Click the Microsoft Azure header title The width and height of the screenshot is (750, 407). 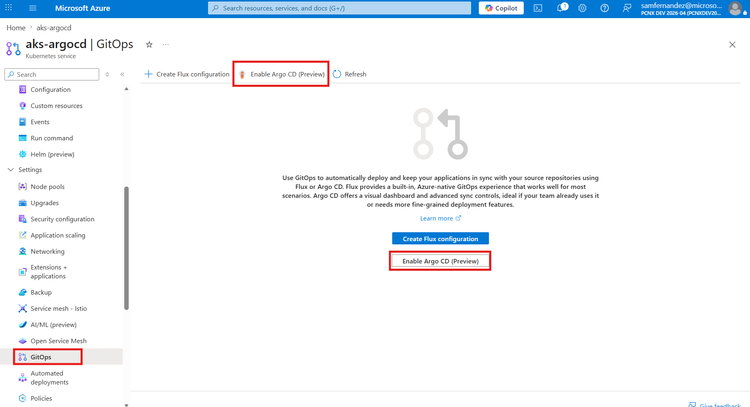click(x=82, y=8)
